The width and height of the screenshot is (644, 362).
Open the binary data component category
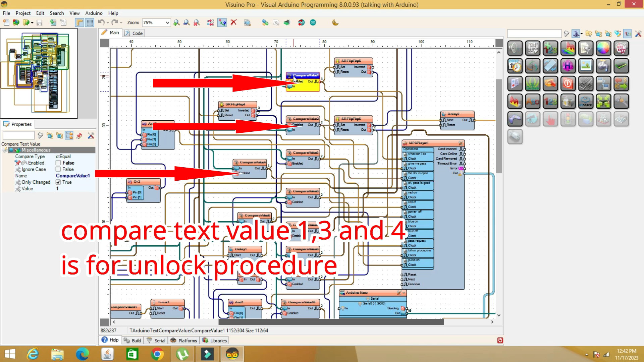tap(533, 48)
